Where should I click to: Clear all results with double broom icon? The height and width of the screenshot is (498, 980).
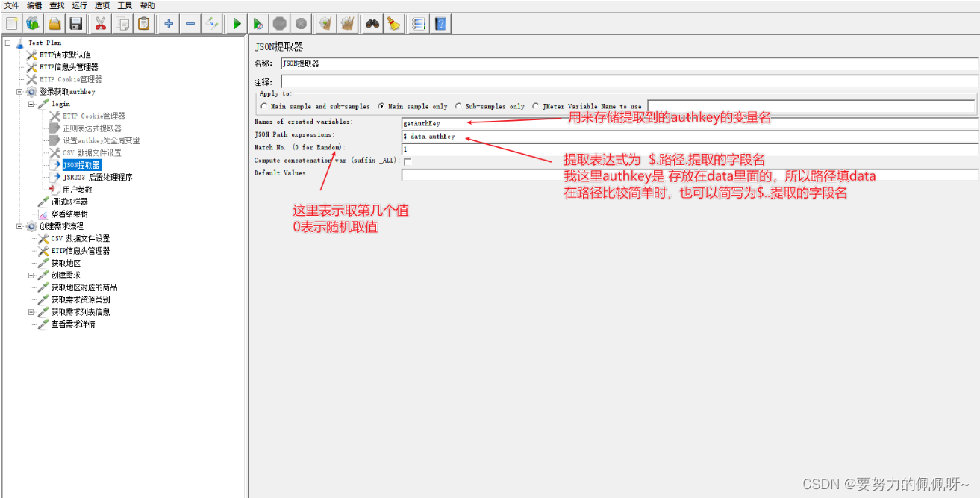click(347, 24)
